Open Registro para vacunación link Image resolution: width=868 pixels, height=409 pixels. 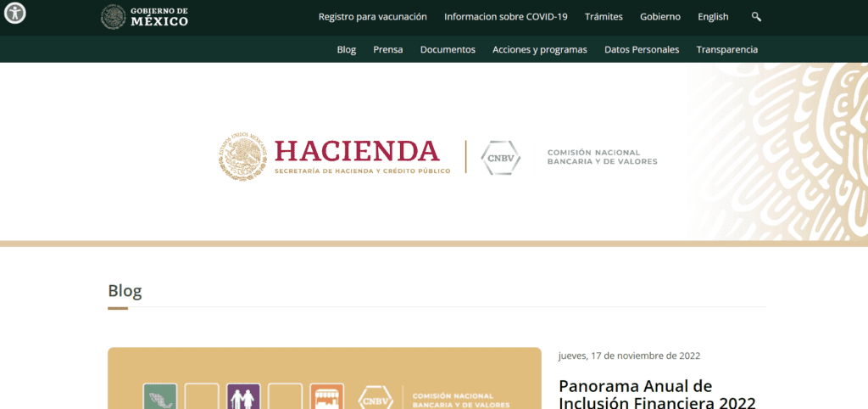(x=372, y=17)
